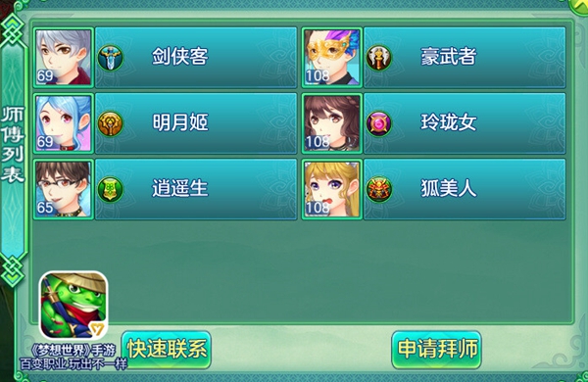Click the axe class icon beside 豪武者
The image size is (588, 382).
click(378, 58)
